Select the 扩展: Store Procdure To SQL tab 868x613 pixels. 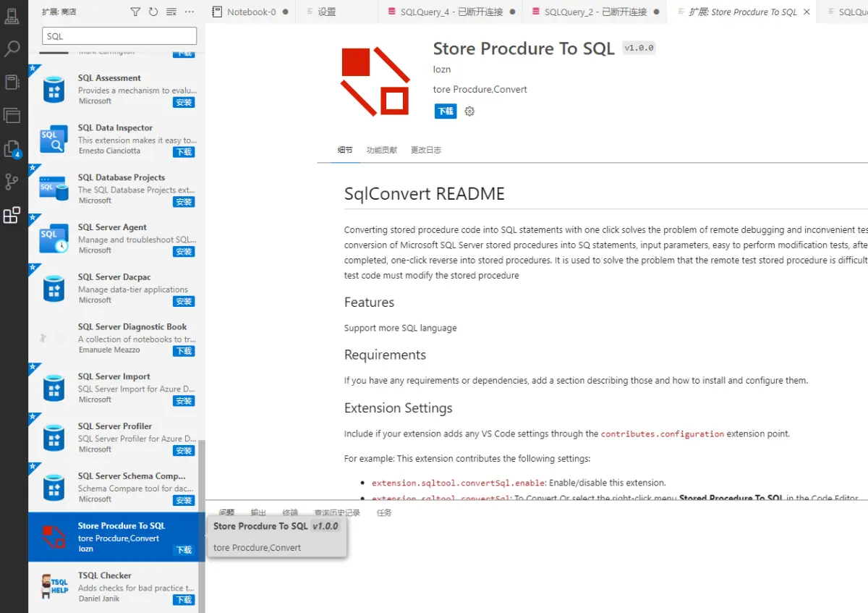click(x=742, y=12)
